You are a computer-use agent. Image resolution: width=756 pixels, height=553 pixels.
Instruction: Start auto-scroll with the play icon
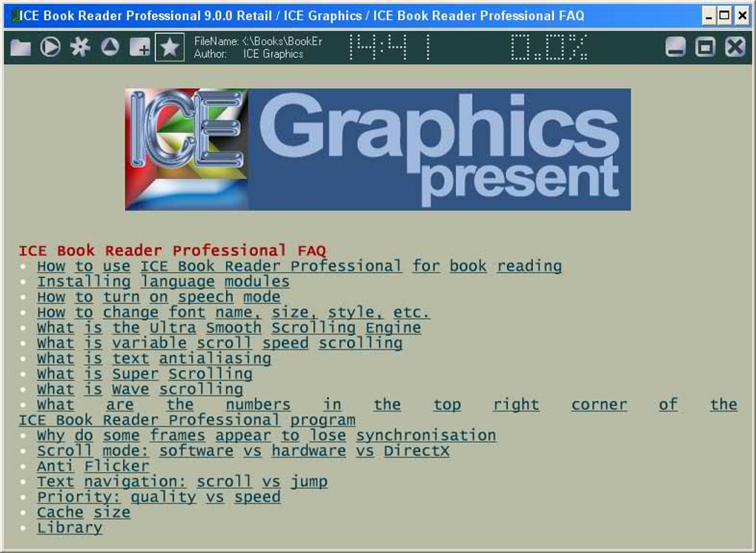tap(50, 47)
